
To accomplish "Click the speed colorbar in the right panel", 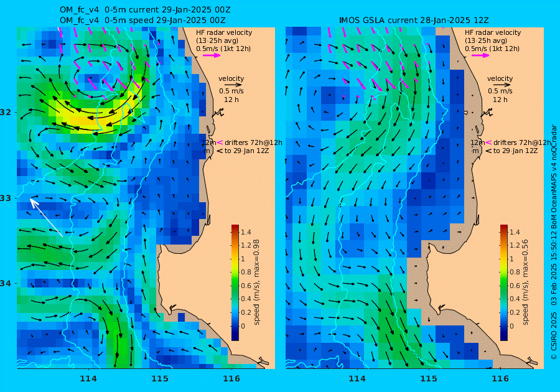I will tap(503, 282).
